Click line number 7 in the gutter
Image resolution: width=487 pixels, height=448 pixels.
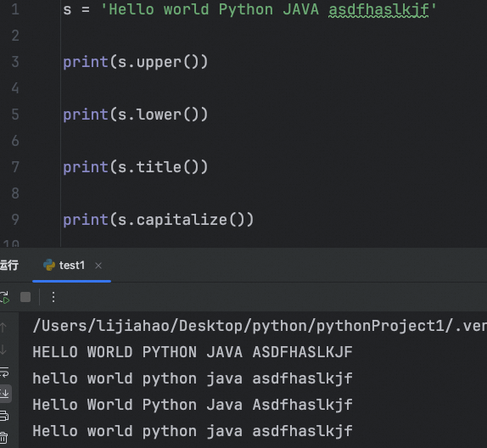tap(15, 167)
